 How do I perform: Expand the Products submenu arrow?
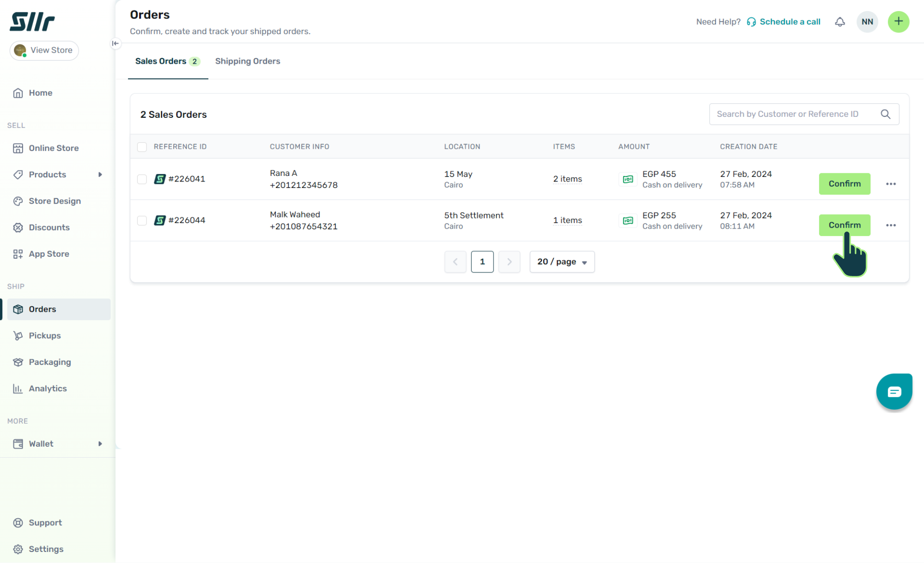[x=100, y=175]
